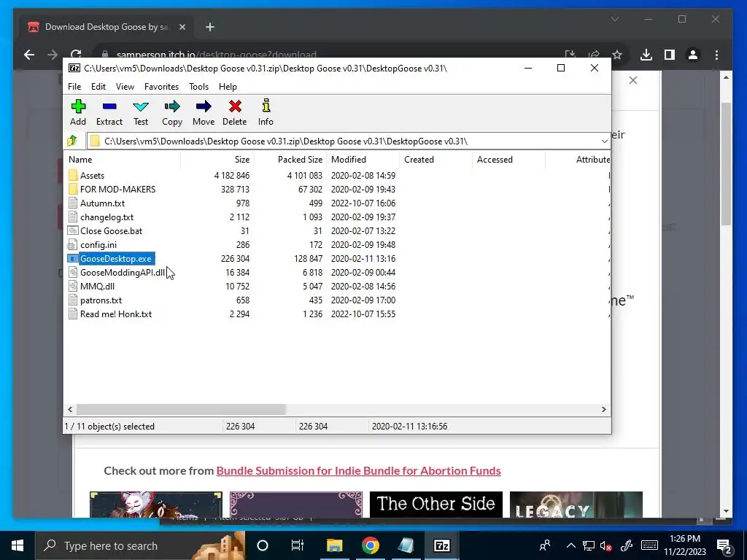Sort by the Created column header
The image size is (747, 560).
[436, 160]
